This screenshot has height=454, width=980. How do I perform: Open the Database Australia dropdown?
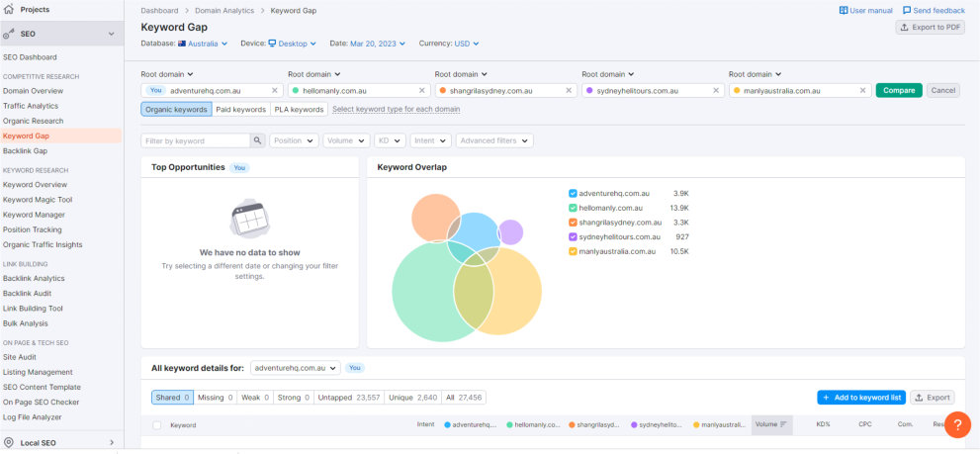click(203, 44)
